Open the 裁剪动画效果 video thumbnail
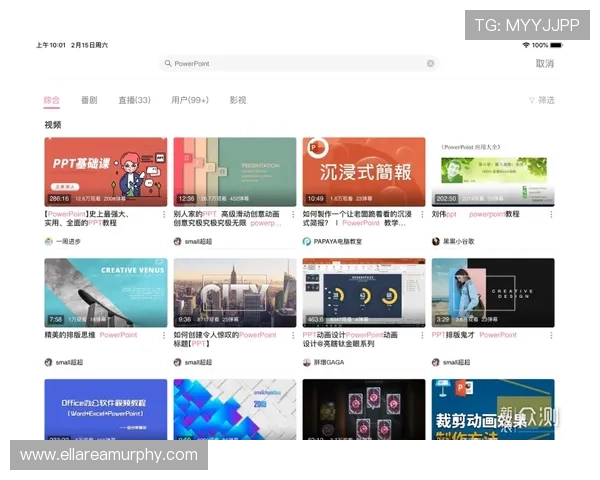The width and height of the screenshot is (600, 480). [493, 409]
